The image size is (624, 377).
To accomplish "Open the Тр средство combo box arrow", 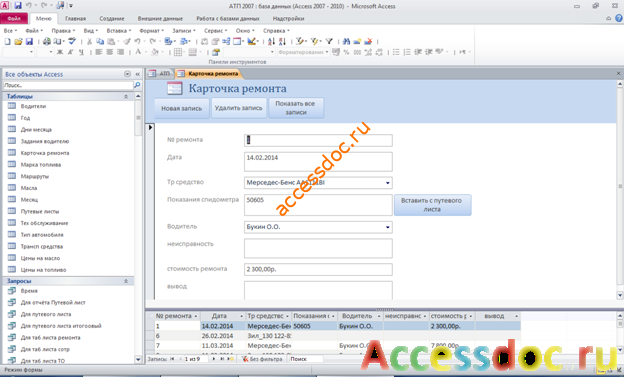I will coord(388,183).
